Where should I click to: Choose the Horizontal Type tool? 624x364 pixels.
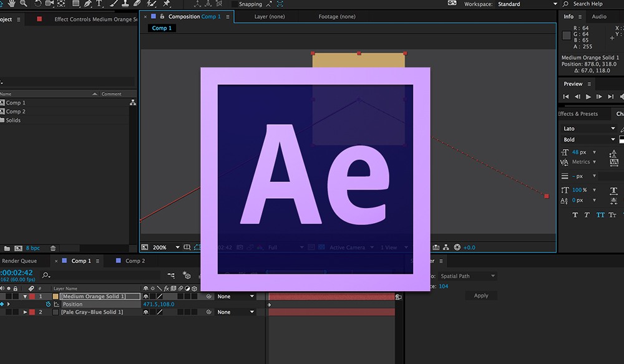99,4
